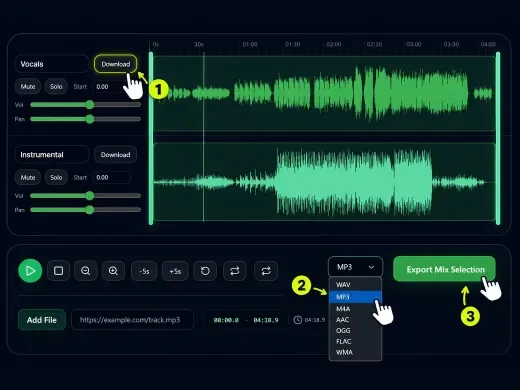Choose the highlighted MP3 format option

click(x=355, y=297)
